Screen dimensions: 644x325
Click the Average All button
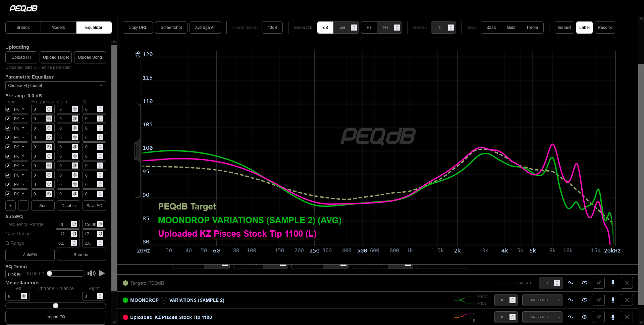(x=205, y=28)
